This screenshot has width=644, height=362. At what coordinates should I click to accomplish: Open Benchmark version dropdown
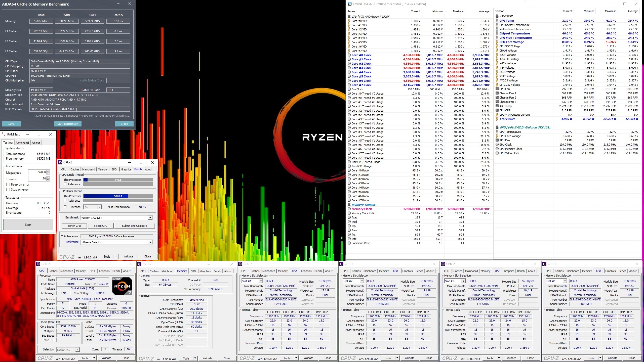pos(150,218)
